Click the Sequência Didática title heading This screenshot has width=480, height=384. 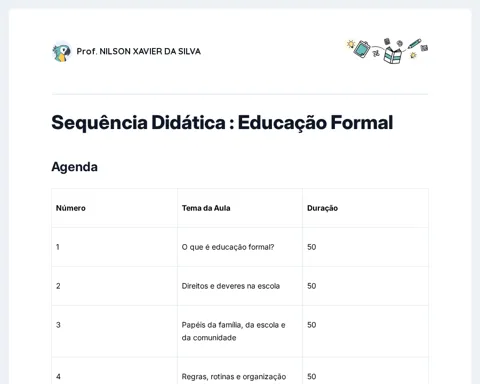click(x=222, y=122)
